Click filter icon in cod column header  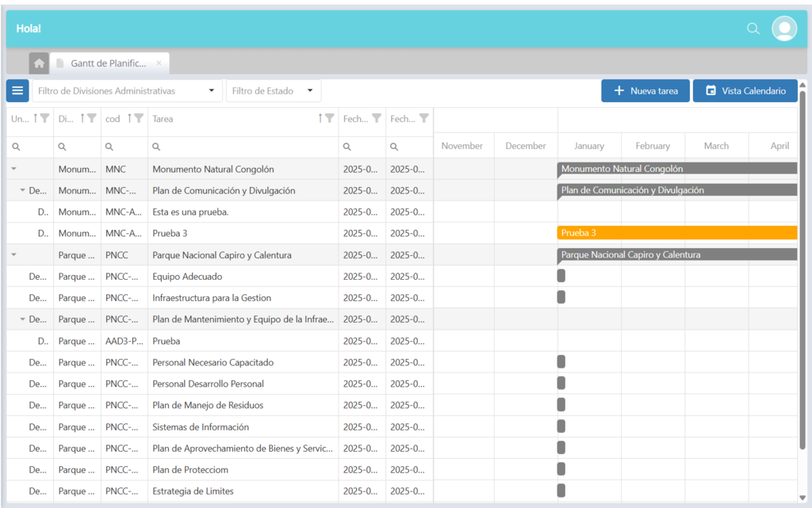pos(139,118)
